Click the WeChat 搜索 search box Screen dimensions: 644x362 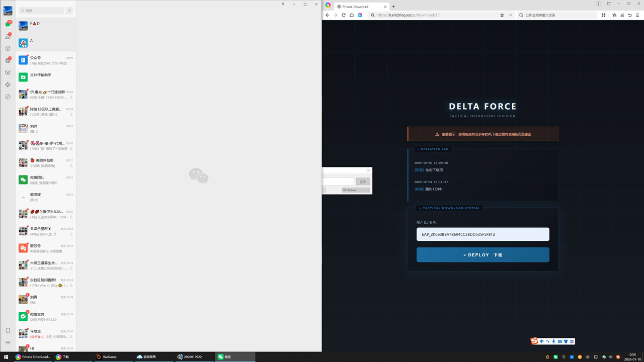(x=42, y=11)
